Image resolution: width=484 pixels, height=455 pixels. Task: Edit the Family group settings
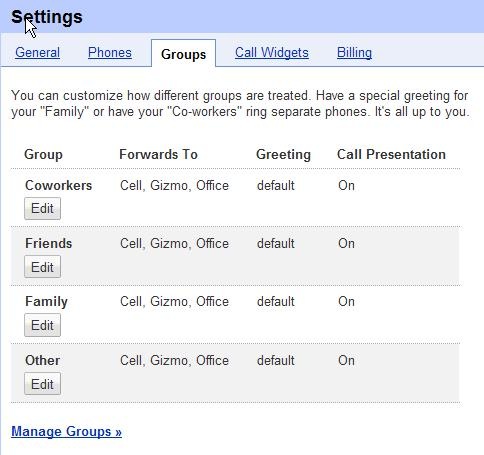42,325
